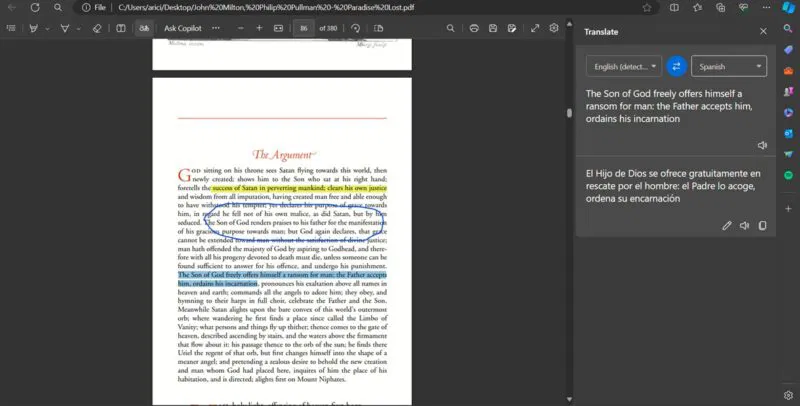Click the Ask Copilot button

(183, 29)
